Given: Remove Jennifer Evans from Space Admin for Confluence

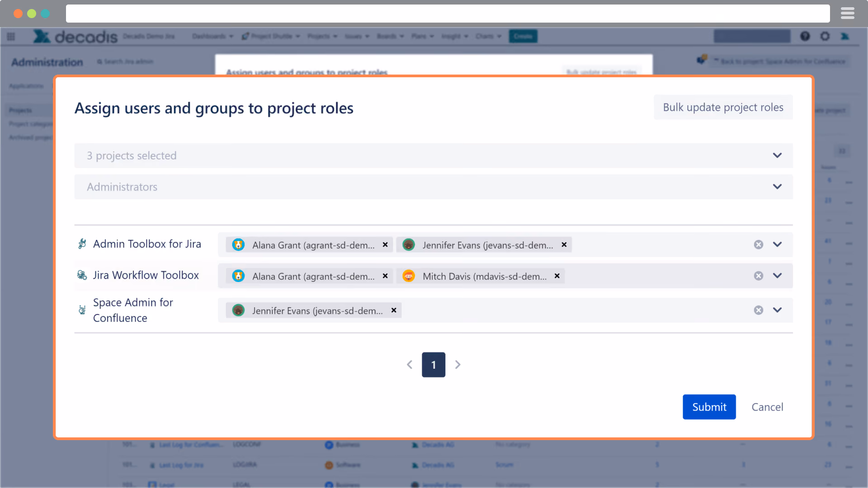Looking at the screenshot, I should coord(394,310).
